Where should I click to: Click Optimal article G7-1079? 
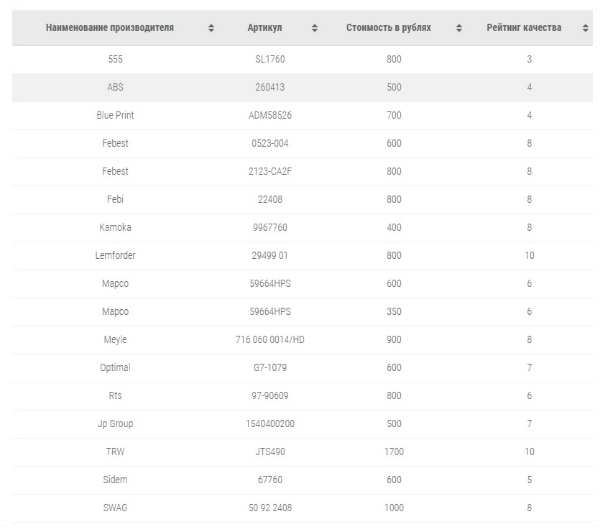point(270,367)
